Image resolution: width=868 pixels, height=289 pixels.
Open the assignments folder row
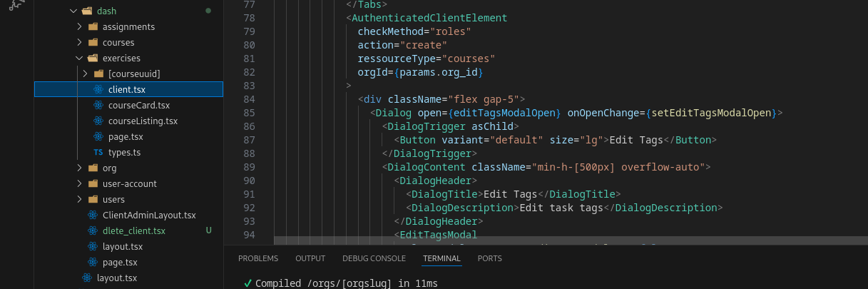coord(128,27)
